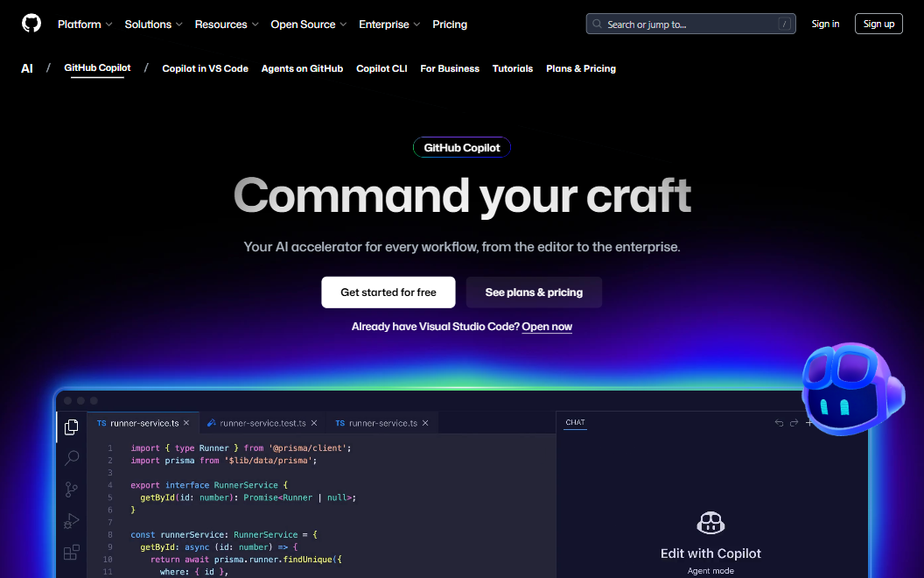The width and height of the screenshot is (924, 578).
Task: Click the GitHub logo in the header
Action: point(31,24)
